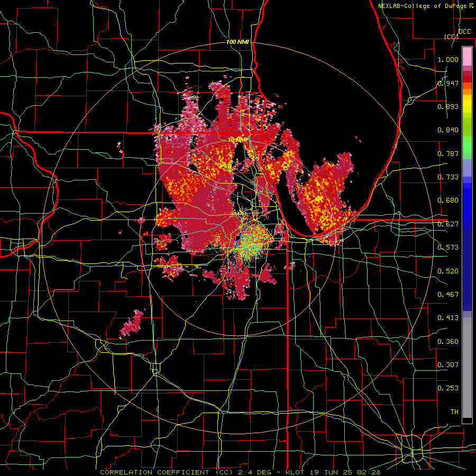Click the DCC label above the color scale

pos(464,31)
